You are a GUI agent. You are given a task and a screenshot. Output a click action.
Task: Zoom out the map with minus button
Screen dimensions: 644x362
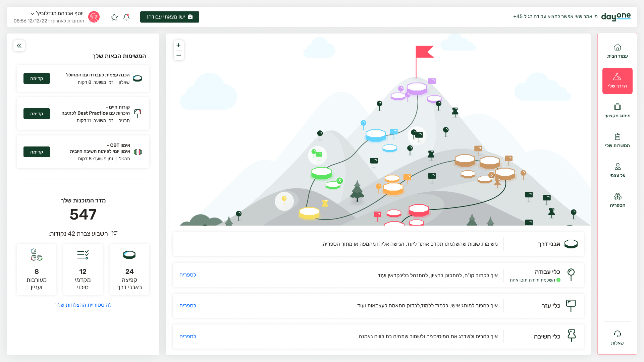[178, 55]
